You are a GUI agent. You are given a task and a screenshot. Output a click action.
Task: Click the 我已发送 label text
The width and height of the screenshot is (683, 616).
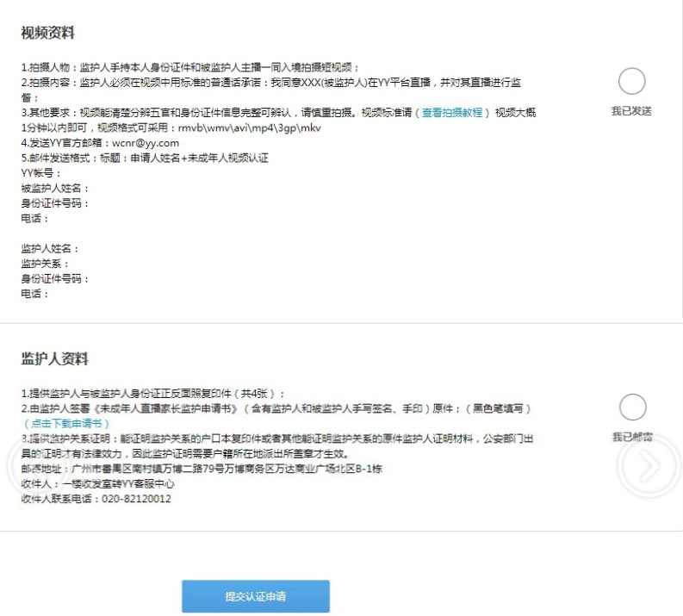coord(631,111)
